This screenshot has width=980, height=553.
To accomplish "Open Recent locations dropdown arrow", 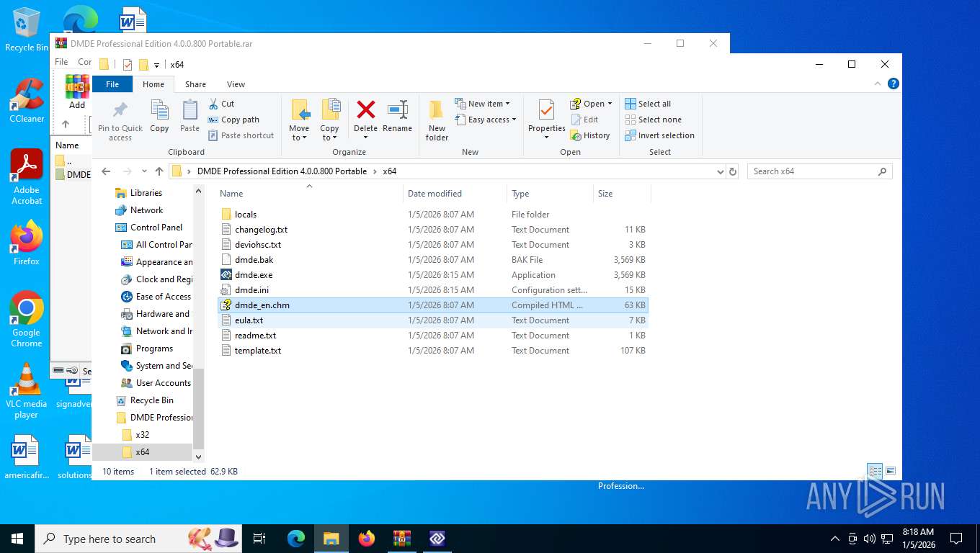I will (x=144, y=171).
